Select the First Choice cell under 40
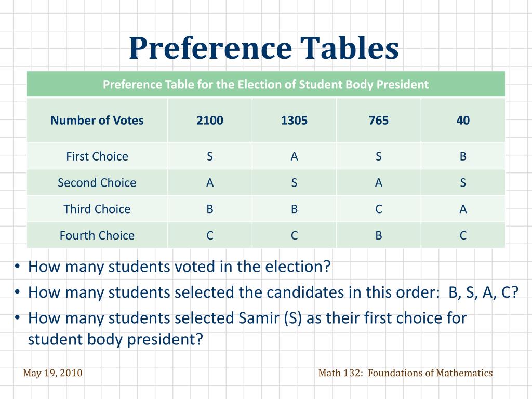Viewport: 532px width, 399px height. tap(463, 156)
